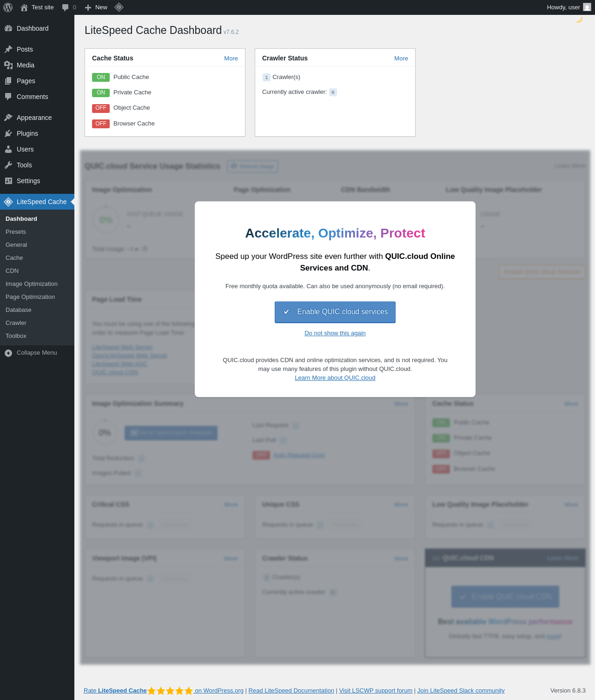Viewport: 595px width, 700px height.
Task: Visit Test site via the home icon
Action: coord(24,7)
